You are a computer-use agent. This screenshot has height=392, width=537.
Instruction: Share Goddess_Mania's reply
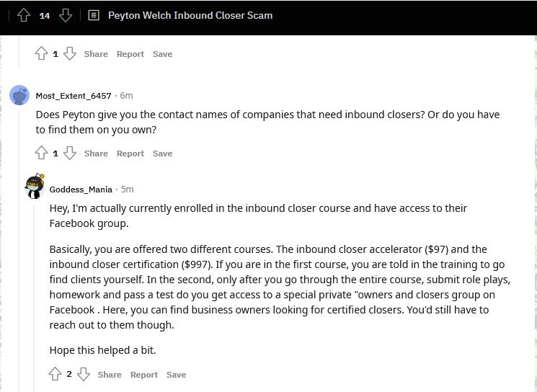click(110, 375)
